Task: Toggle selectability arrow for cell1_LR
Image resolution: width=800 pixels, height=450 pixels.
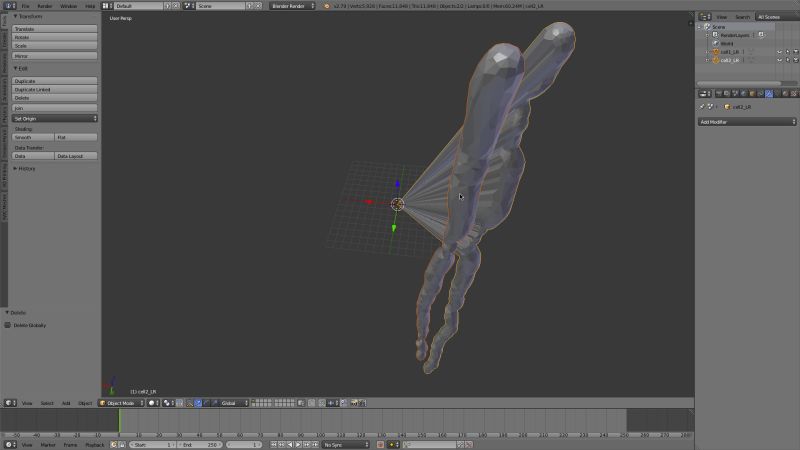Action: (x=788, y=52)
